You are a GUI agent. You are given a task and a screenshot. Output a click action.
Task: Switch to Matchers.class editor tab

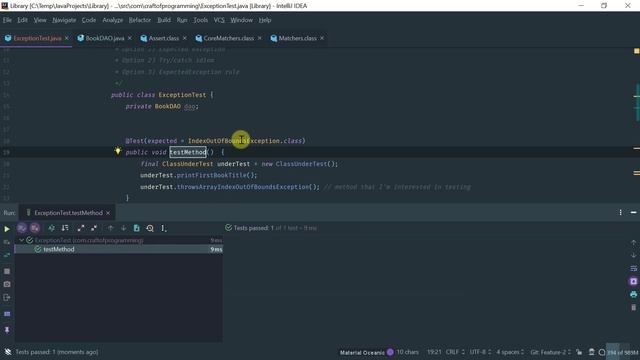pos(297,38)
